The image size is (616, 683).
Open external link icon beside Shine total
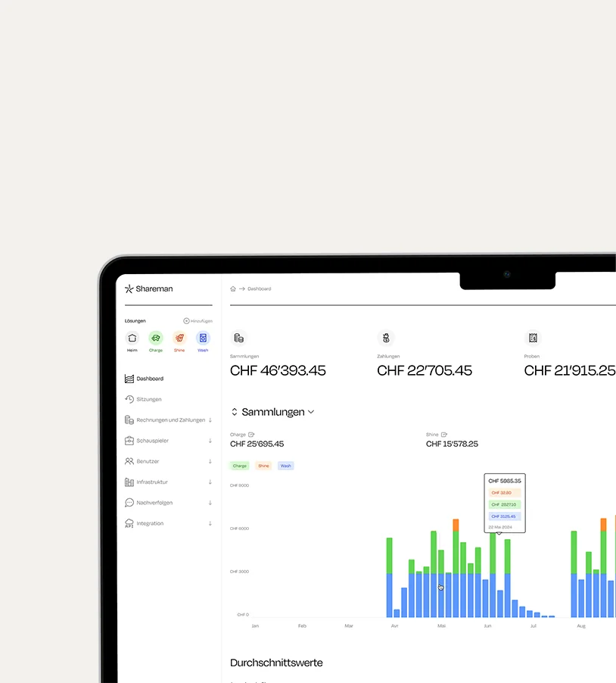(x=444, y=435)
